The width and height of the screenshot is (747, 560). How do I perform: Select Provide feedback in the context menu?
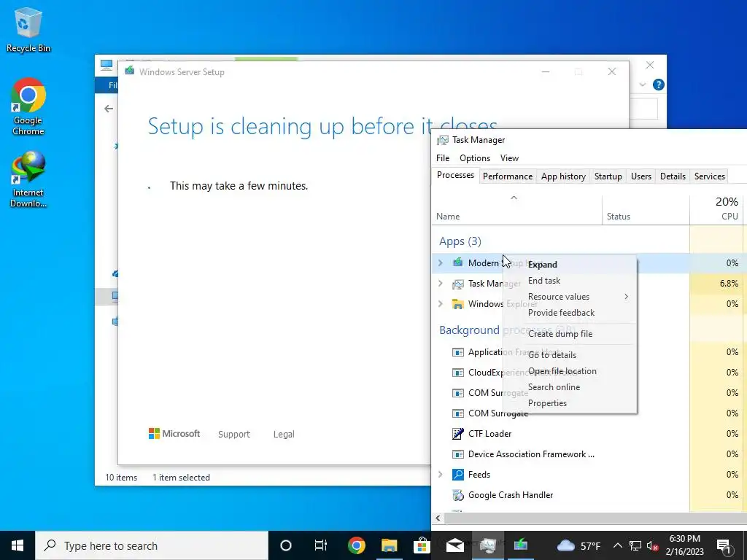tap(570, 313)
